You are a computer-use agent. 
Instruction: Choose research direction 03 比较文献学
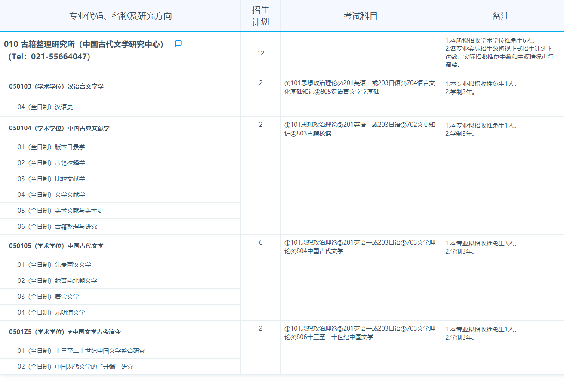(51, 179)
